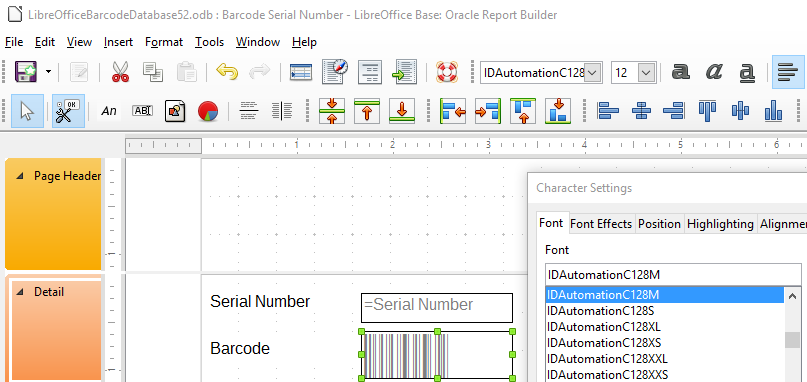The height and width of the screenshot is (382, 807).
Task: Select the Text Box tool
Action: click(143, 111)
